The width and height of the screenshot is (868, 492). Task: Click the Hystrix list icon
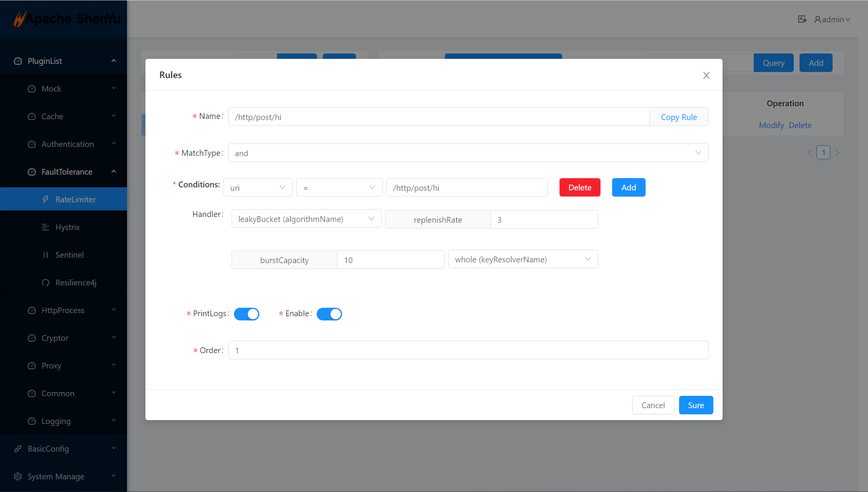[x=45, y=227]
